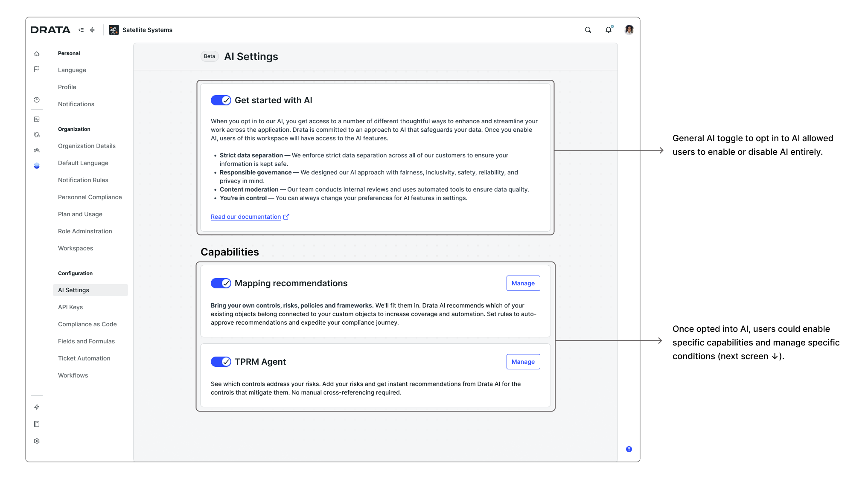Open Language settings
Screen dimensions: 868x479
click(x=72, y=70)
